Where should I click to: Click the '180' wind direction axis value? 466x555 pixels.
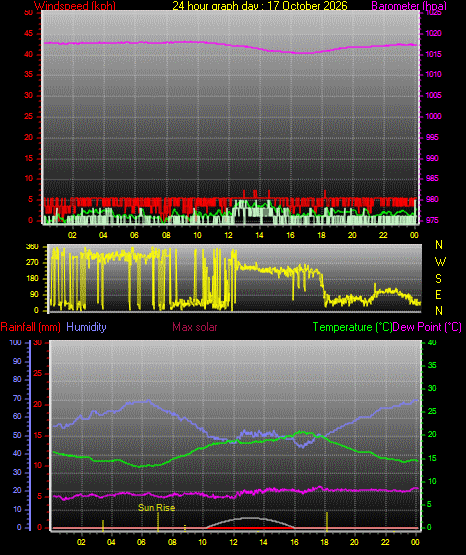click(x=32, y=279)
